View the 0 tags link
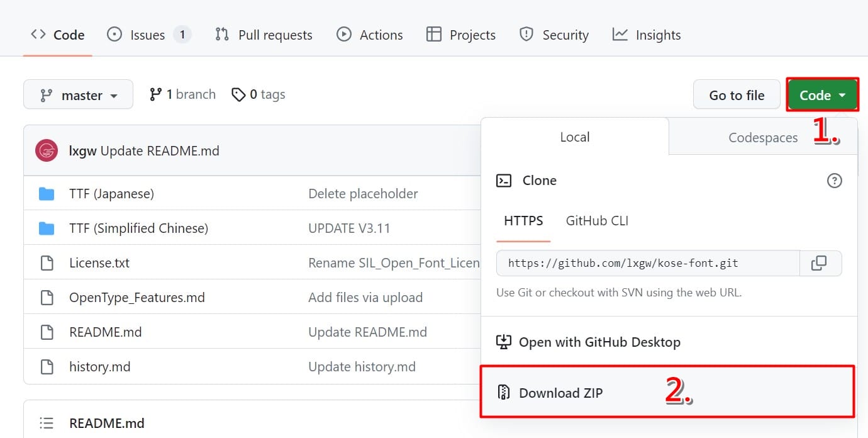 click(259, 94)
